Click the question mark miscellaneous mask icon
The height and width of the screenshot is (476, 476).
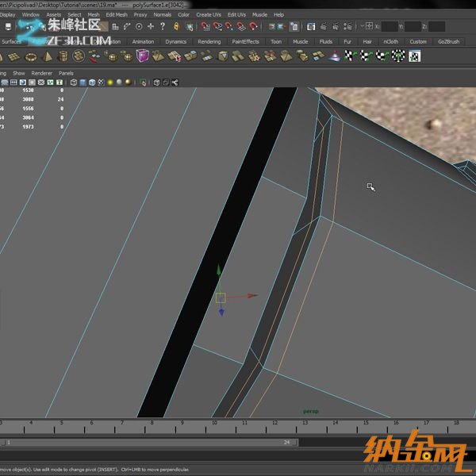pyautogui.click(x=163, y=27)
